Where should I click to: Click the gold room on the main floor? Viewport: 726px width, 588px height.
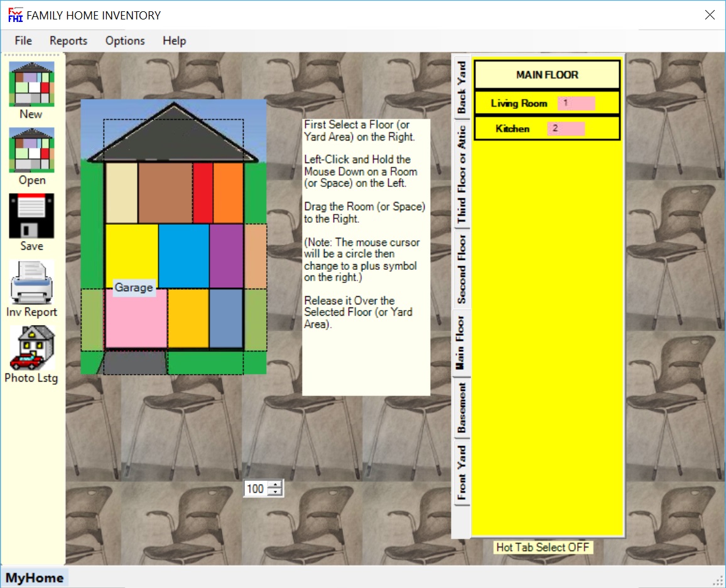point(188,318)
